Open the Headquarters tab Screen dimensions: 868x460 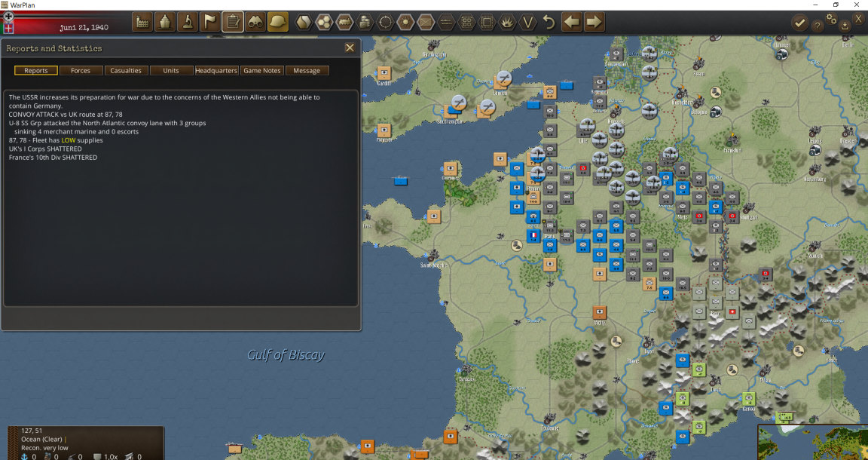(216, 70)
